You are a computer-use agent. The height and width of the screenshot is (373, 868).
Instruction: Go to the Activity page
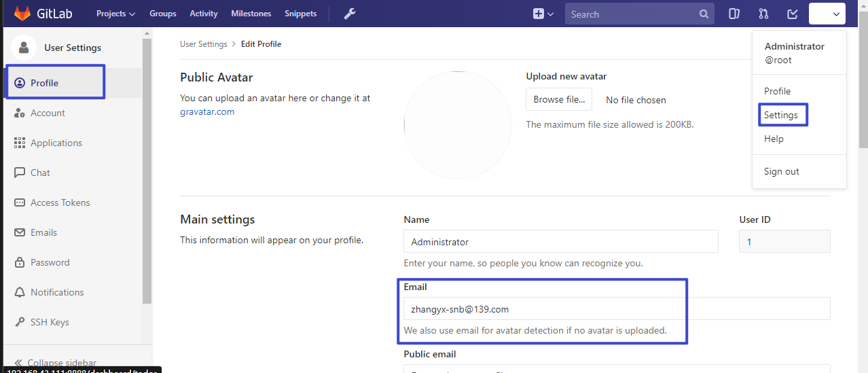(x=204, y=14)
